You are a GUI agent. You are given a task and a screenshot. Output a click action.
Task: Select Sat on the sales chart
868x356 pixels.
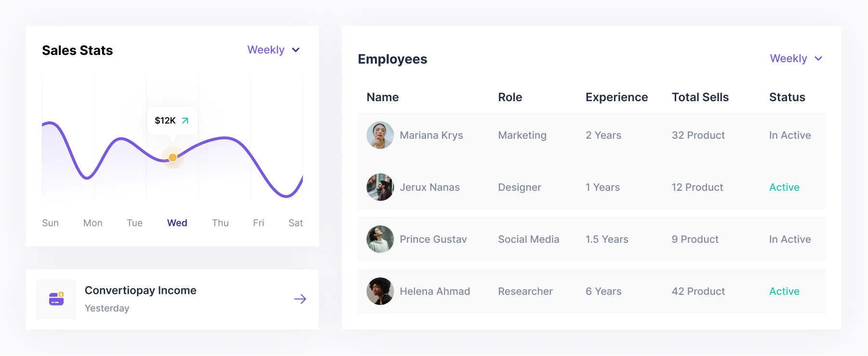point(295,223)
